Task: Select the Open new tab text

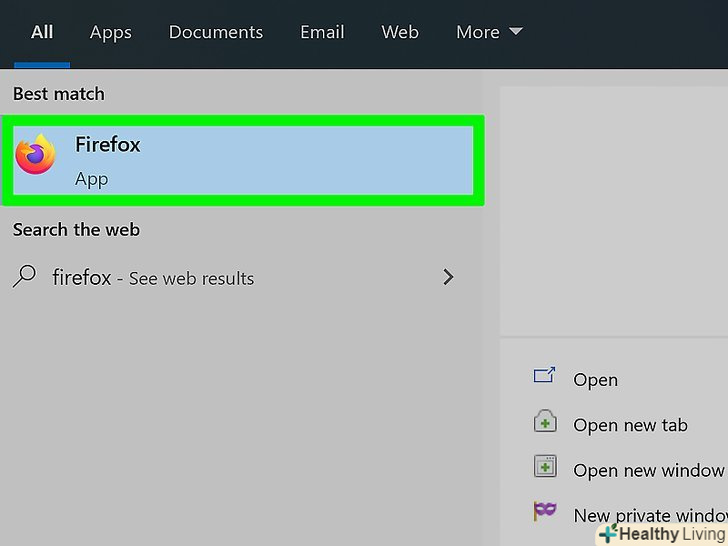Action: [630, 425]
